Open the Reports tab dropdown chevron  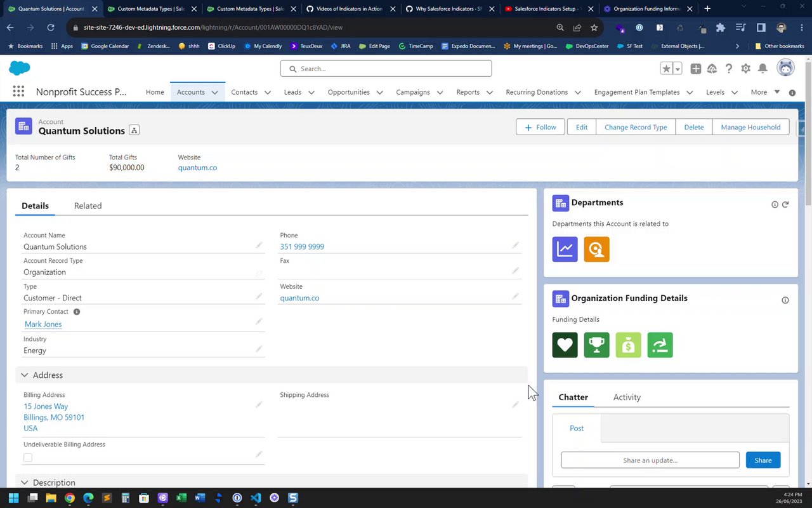coord(490,92)
